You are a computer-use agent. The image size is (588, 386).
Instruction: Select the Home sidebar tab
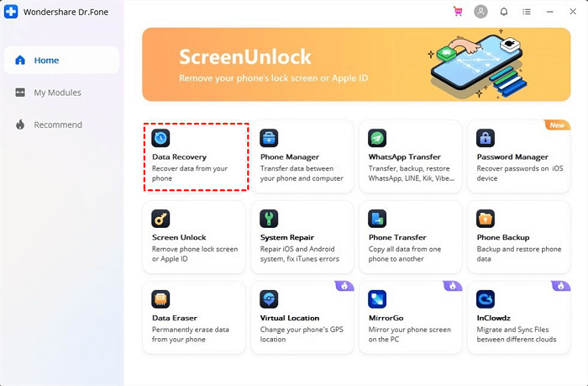pos(60,61)
